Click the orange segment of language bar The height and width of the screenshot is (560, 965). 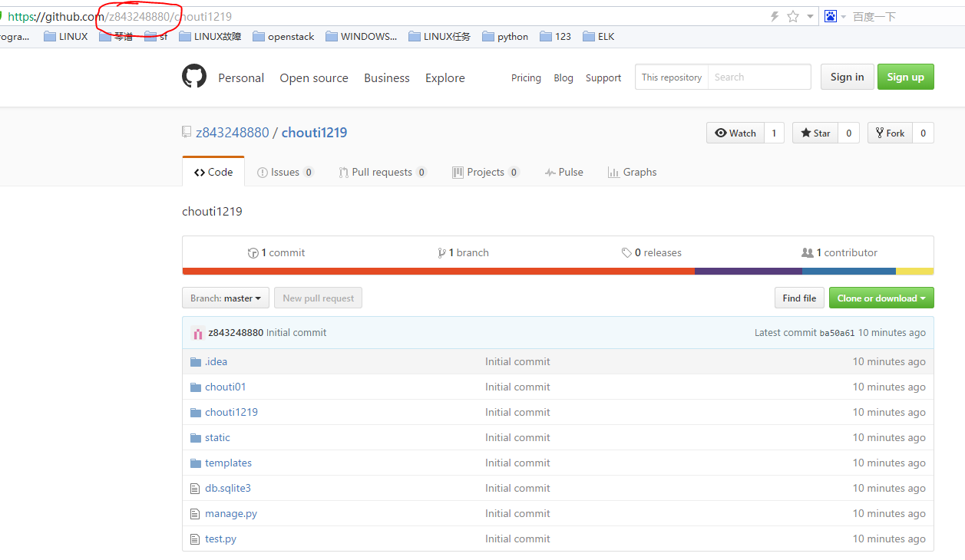(438, 271)
